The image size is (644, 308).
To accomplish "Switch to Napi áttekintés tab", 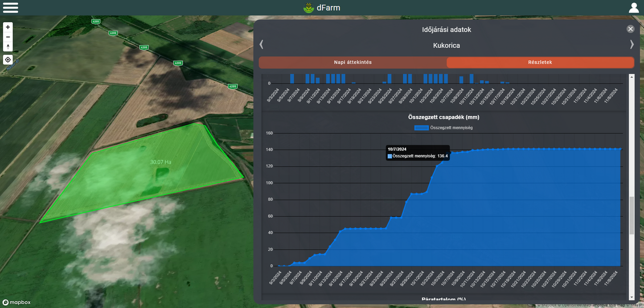I will coord(353,62).
